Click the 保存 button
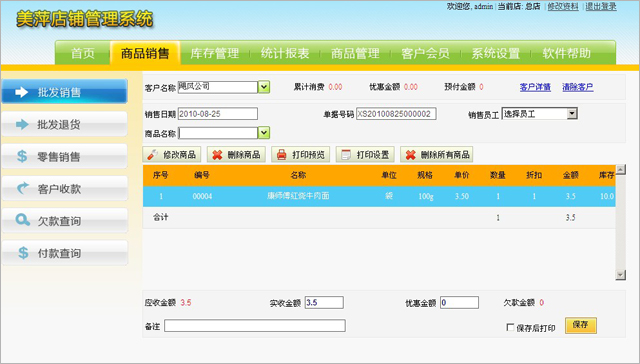 (x=581, y=325)
